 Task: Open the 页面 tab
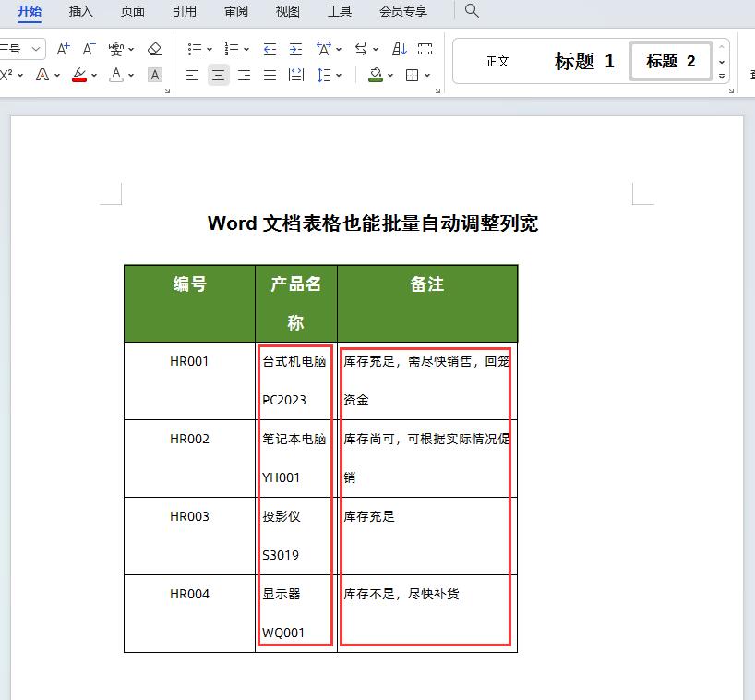[133, 10]
